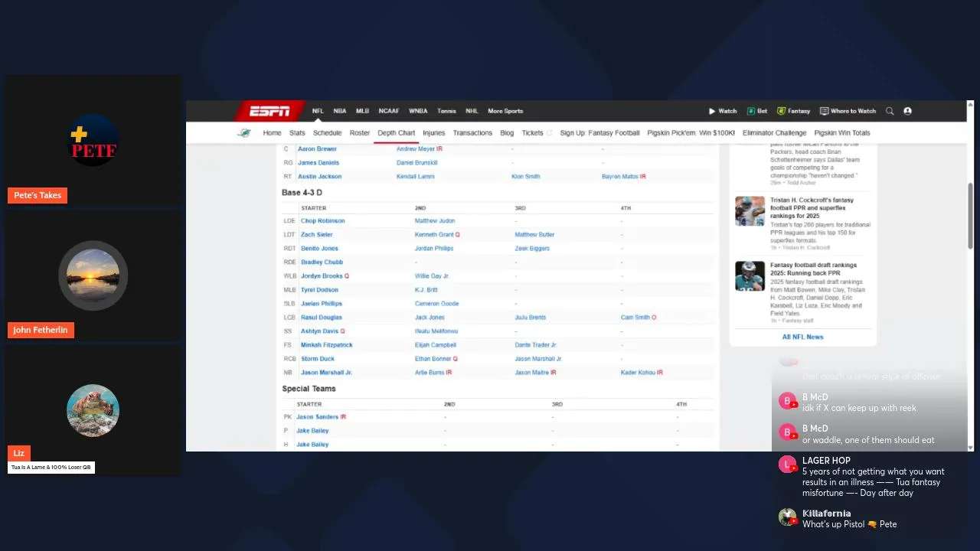Open Zach Sieler player link
Image resolution: width=980 pixels, height=551 pixels.
(x=316, y=235)
